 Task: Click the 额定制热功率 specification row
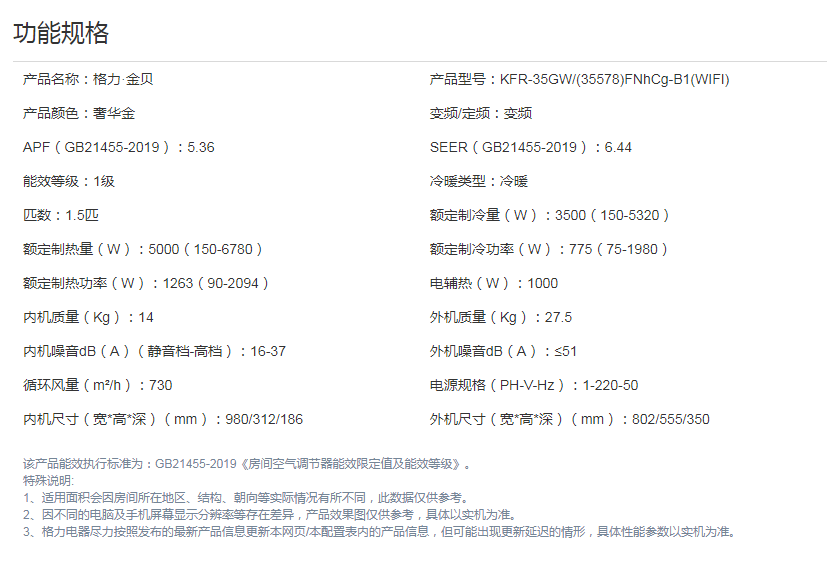pos(146,283)
